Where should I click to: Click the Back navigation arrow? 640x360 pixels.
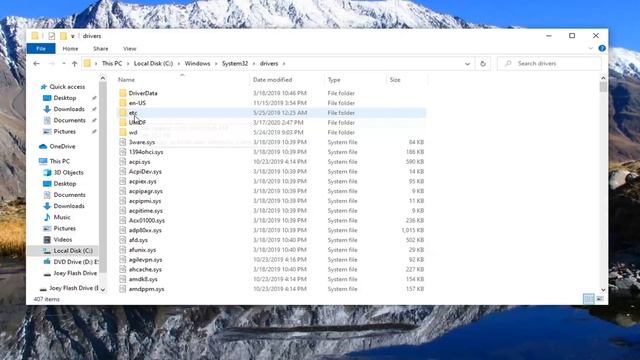(36, 64)
